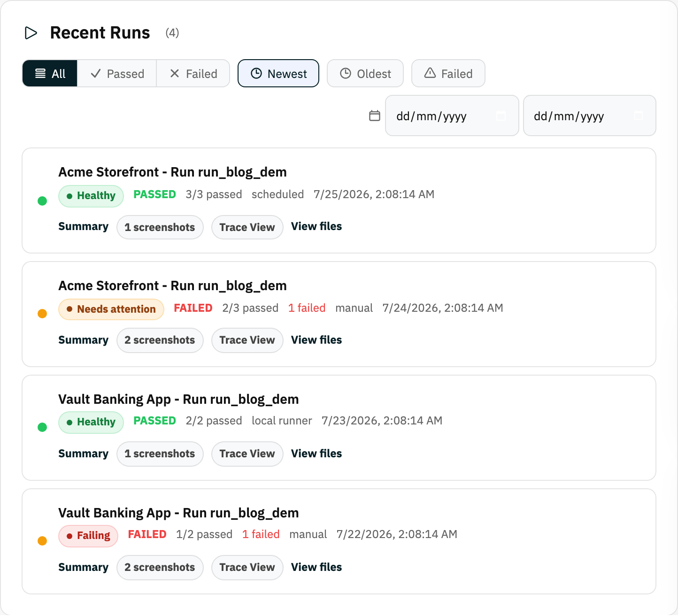The height and width of the screenshot is (616, 678).
Task: Open Trace View for the 7/25/2026 run
Action: pos(247,227)
